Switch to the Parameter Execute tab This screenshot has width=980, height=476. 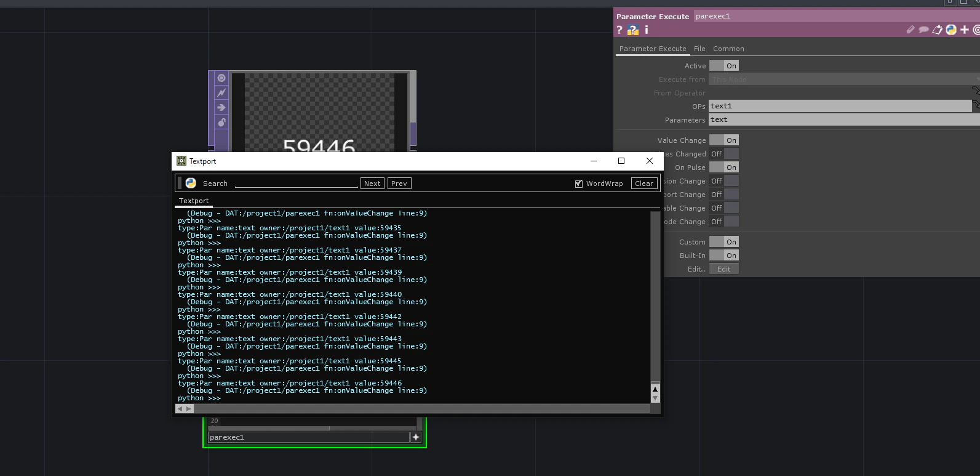point(653,49)
